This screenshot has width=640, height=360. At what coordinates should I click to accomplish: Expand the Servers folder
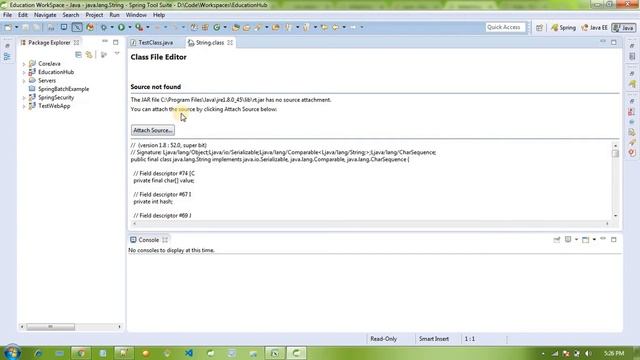[24, 81]
